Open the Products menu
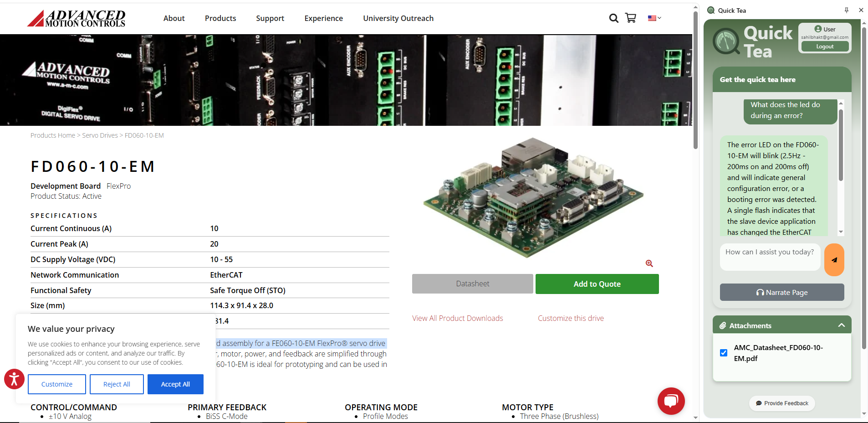The width and height of the screenshot is (868, 423). pyautogui.click(x=220, y=18)
